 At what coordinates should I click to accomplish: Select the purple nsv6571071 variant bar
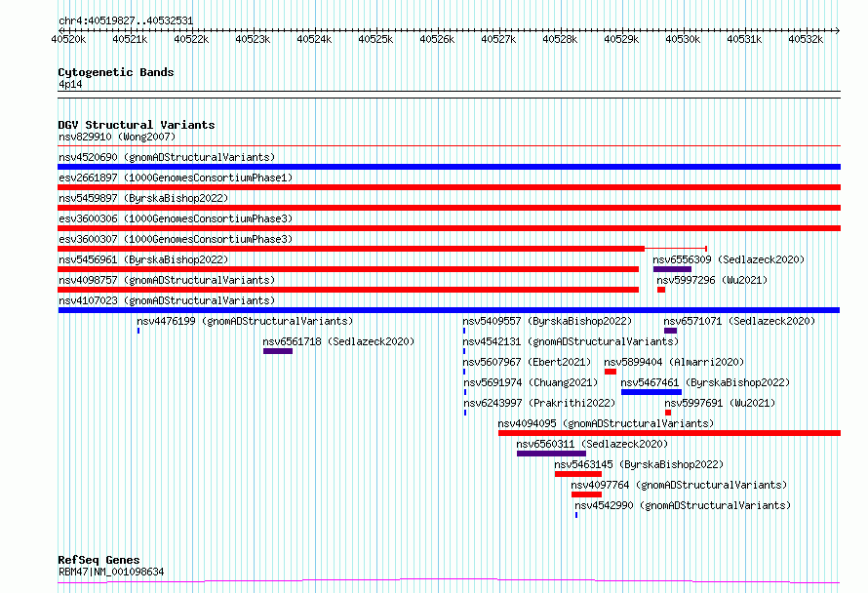pos(670,331)
